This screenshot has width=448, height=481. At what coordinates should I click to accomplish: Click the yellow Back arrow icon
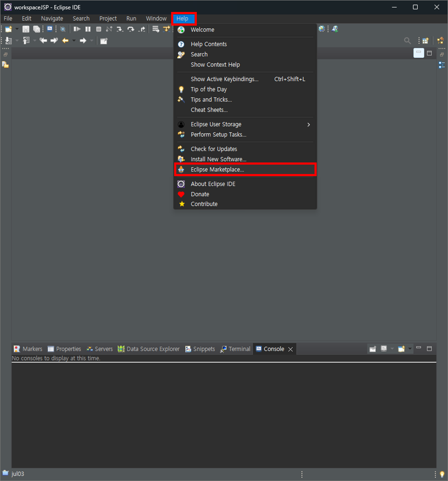[x=65, y=41]
